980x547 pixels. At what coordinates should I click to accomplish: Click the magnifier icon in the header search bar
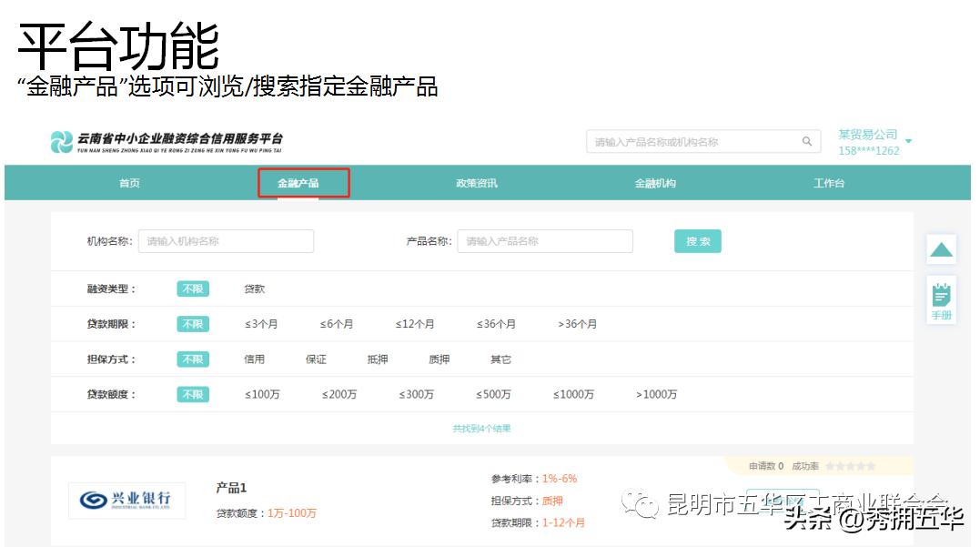coord(806,141)
